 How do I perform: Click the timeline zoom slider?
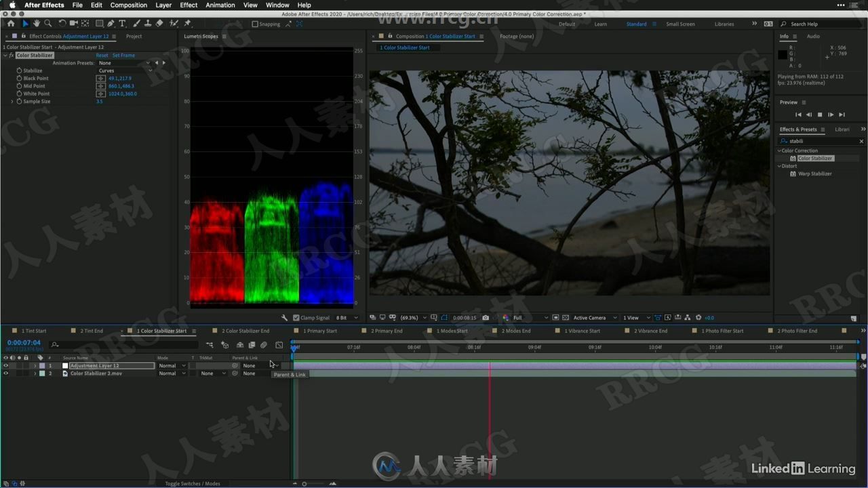[x=304, y=483]
